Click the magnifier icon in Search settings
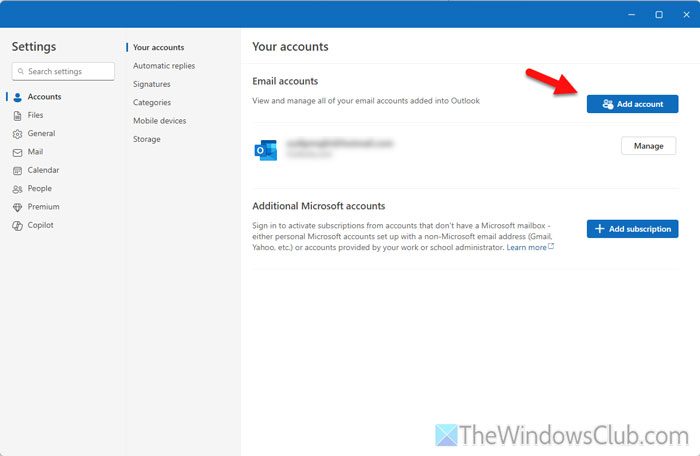 tap(21, 71)
